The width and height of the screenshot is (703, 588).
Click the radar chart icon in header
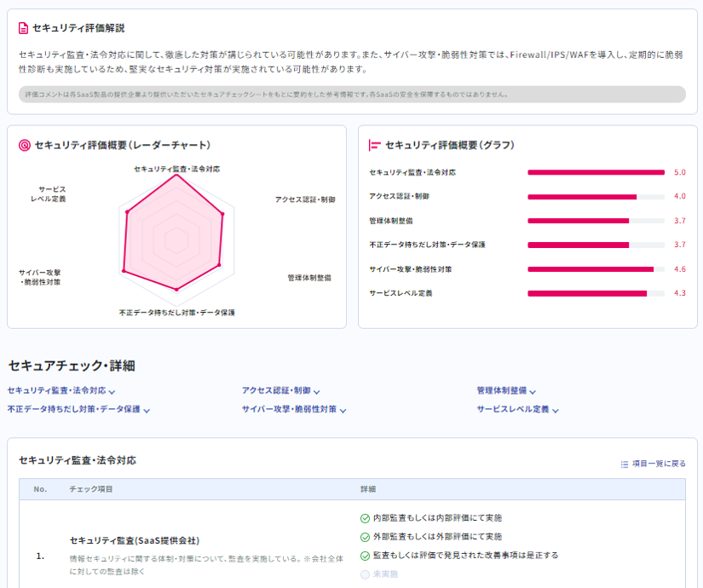point(25,145)
